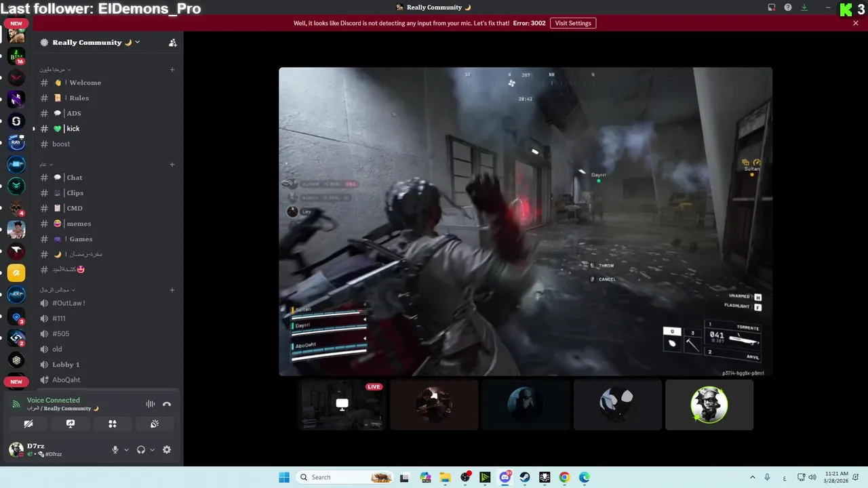
Task: Collapse the مجالس الرجال voice category
Action: click(56, 290)
